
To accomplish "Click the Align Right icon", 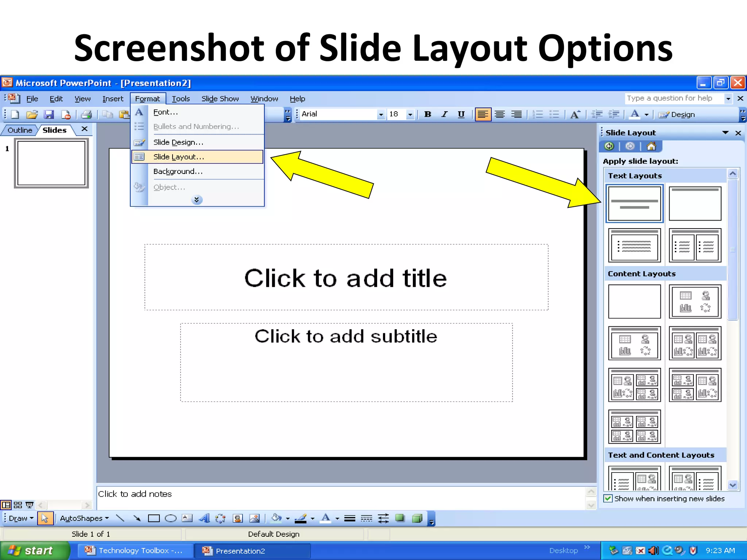I will pos(516,114).
